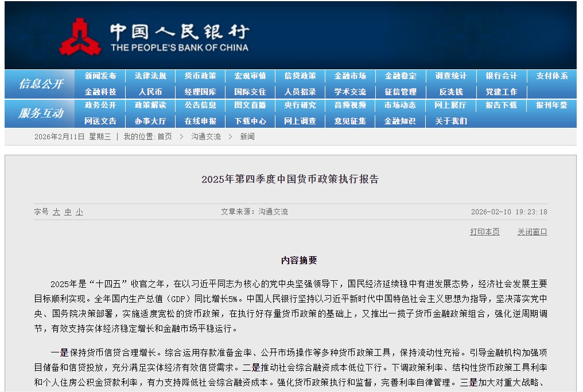The image size is (583, 392).
Task: Open the 征信管理 section
Action: click(x=401, y=91)
